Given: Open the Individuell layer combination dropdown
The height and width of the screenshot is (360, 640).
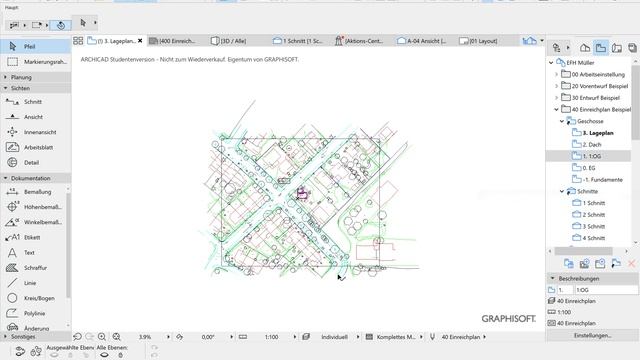Looking at the screenshot, I should point(358,337).
